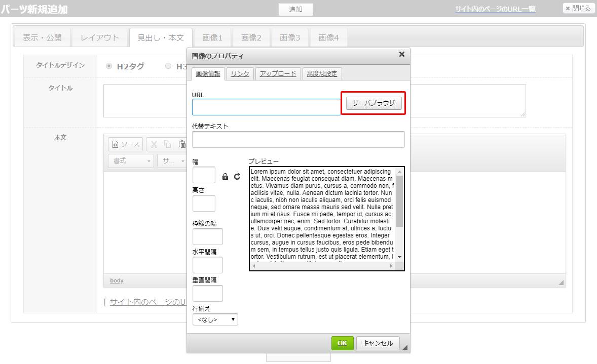This screenshot has height=364, width=597.
Task: Open サイト内のページのURL一覧 link at top
Action: tap(495, 9)
